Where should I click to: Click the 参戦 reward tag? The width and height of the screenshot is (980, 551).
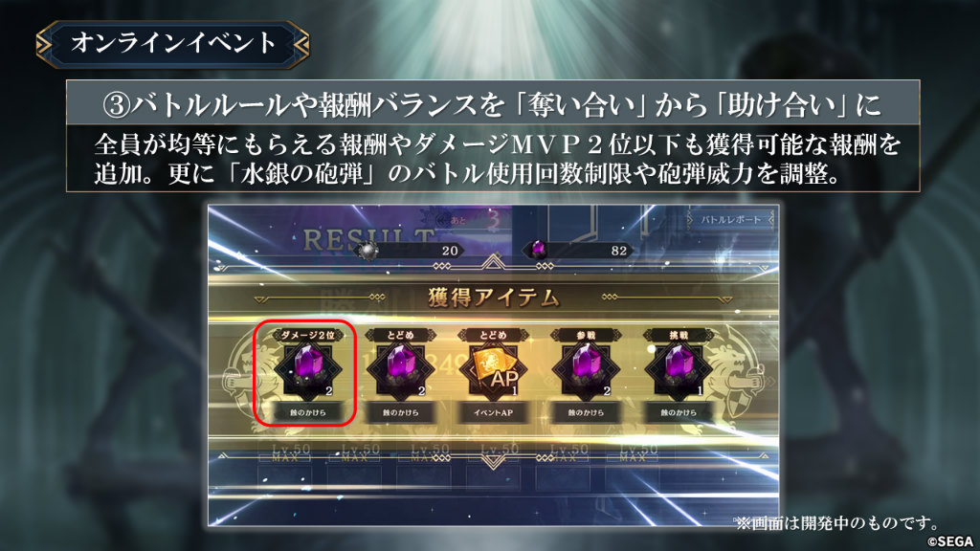586,335
